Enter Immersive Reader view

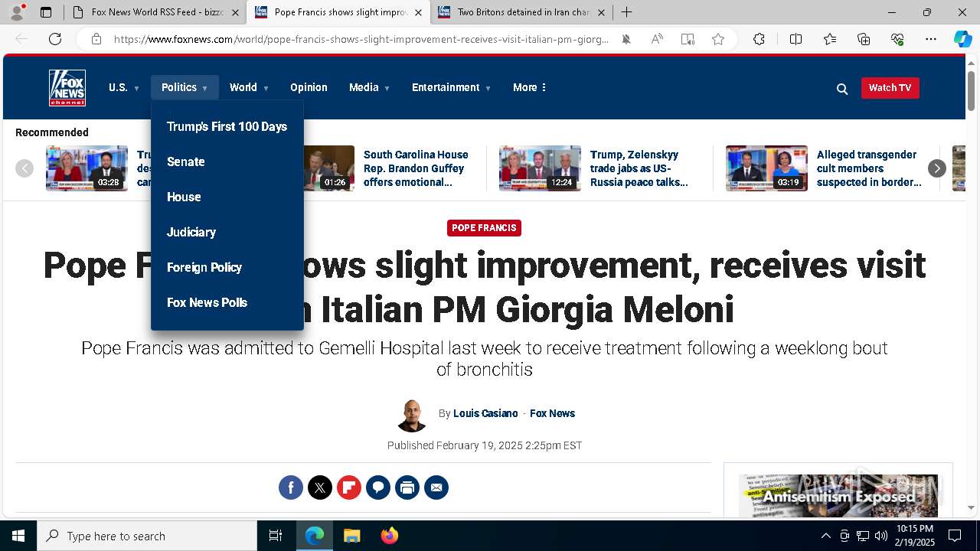(688, 39)
